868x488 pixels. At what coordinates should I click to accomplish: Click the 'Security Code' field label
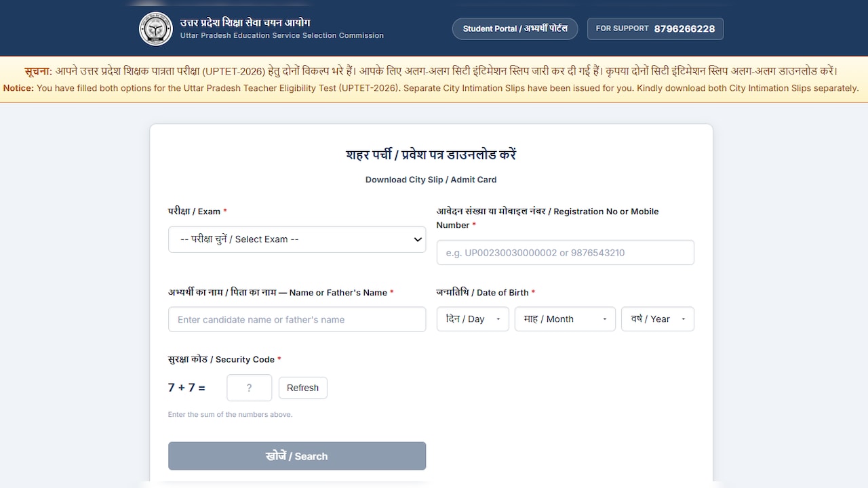[224, 359]
